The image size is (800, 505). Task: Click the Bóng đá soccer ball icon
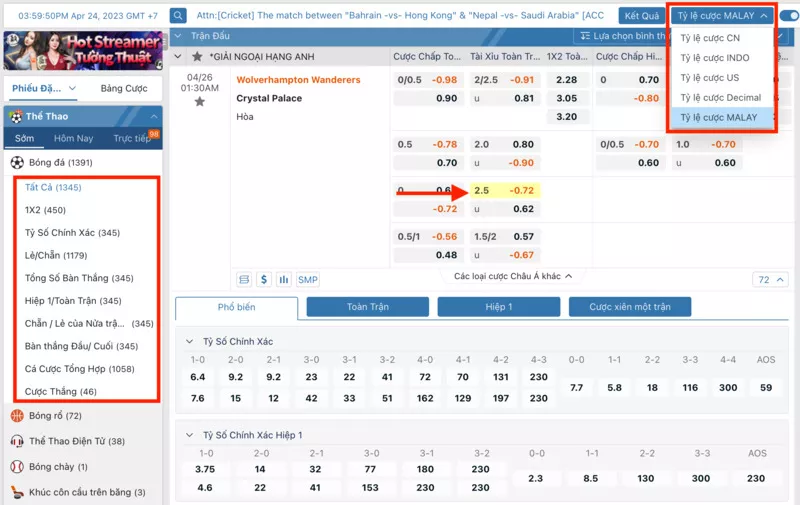pyautogui.click(x=17, y=163)
